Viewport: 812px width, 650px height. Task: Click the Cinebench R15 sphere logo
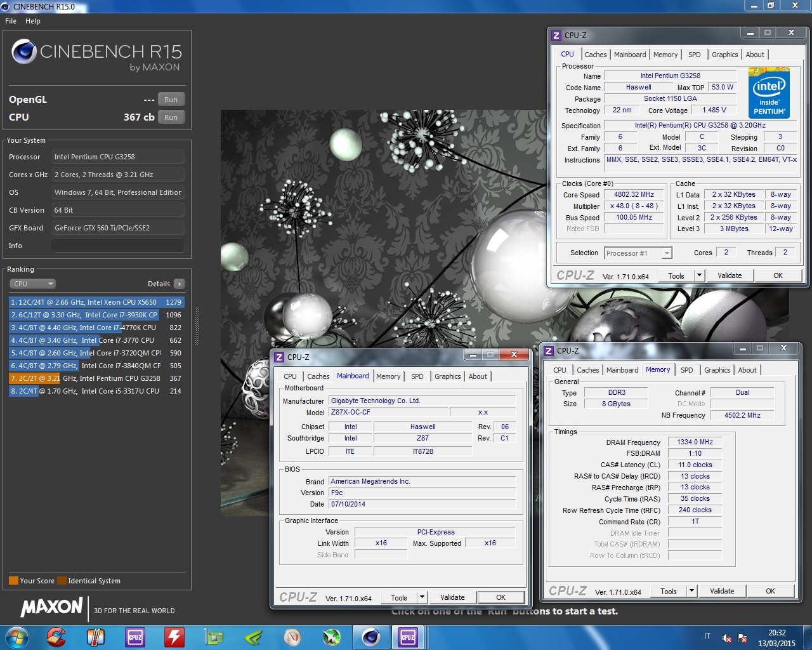coord(24,51)
